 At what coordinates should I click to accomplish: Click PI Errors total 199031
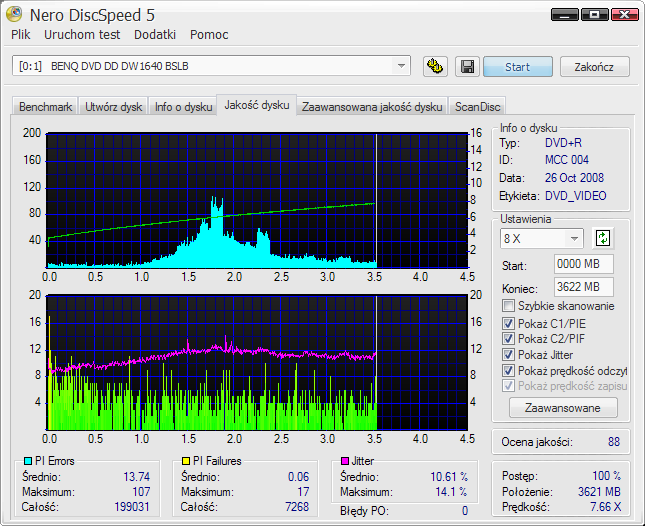point(132,506)
